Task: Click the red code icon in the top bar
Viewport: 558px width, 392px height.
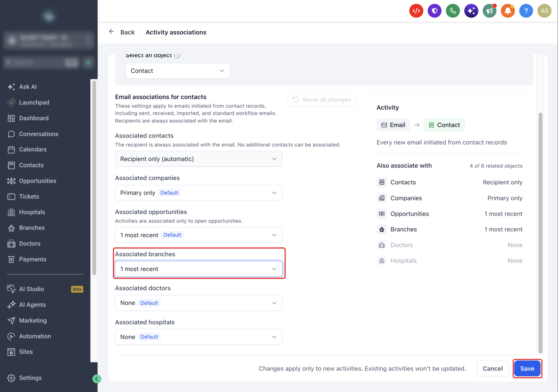Action: (x=416, y=11)
